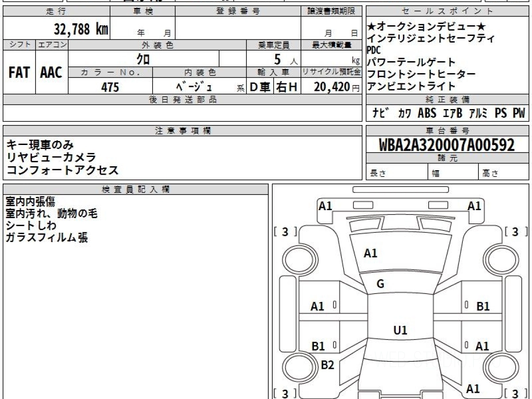Click the 検査員記入欄 header
This screenshot has height=399, width=532.
coord(135,189)
